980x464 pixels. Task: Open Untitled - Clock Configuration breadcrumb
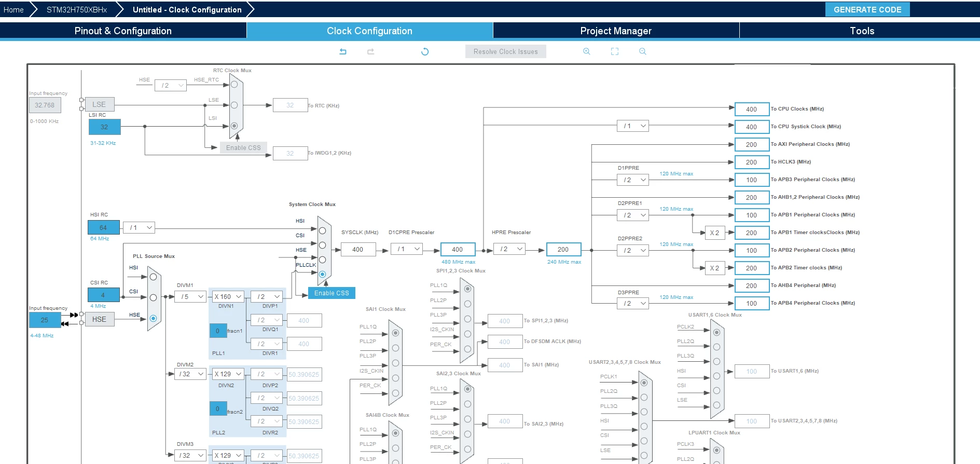coord(187,9)
